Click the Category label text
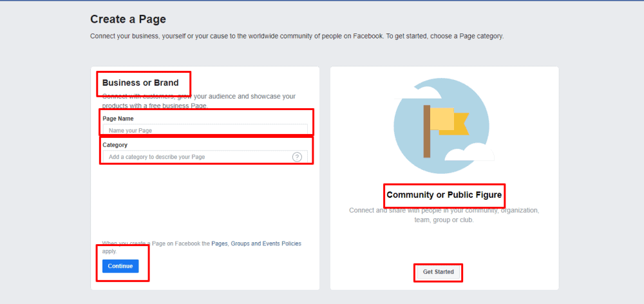Screen dimensions: 644x304 pyautogui.click(x=115, y=145)
